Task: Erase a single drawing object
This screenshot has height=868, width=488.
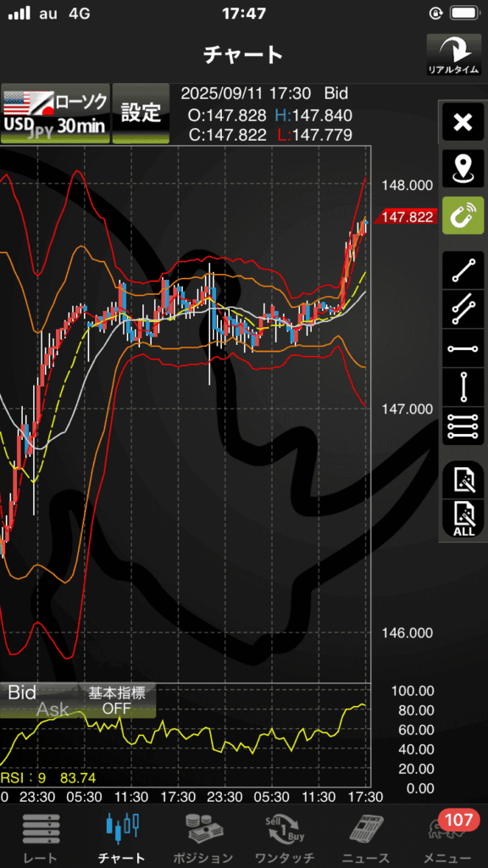Action: pyautogui.click(x=463, y=480)
